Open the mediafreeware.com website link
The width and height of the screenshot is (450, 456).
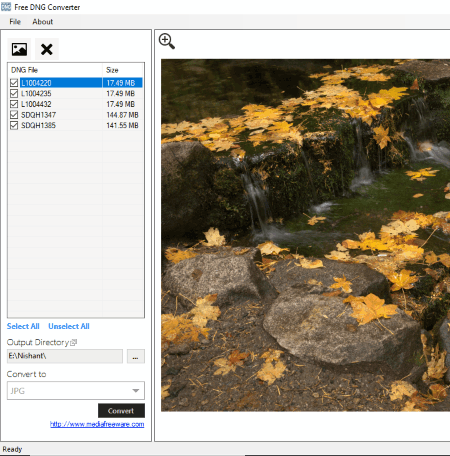97,424
